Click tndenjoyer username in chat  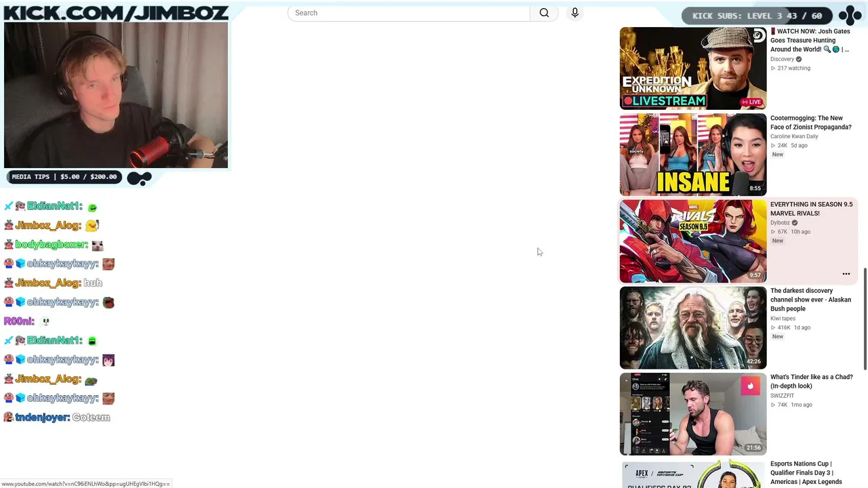pos(43,418)
